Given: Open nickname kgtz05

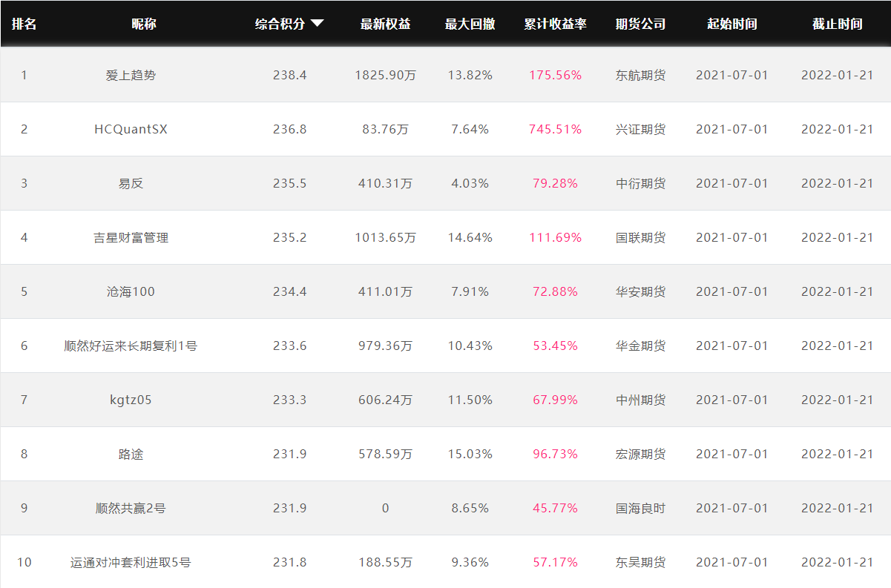Looking at the screenshot, I should (x=131, y=400).
